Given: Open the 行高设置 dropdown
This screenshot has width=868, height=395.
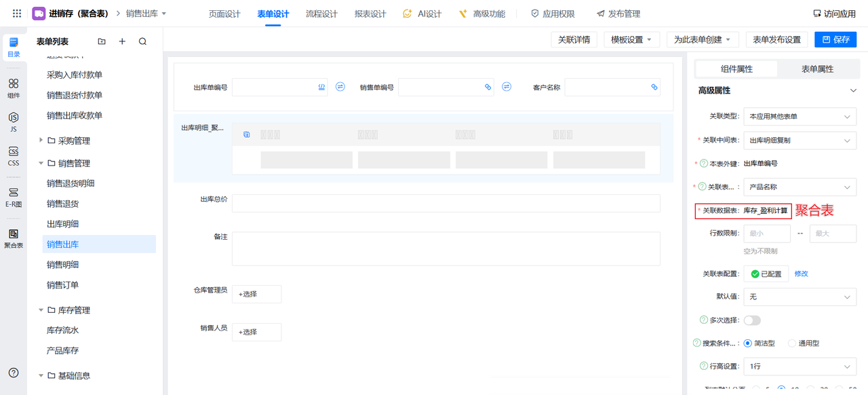Looking at the screenshot, I should coord(800,366).
